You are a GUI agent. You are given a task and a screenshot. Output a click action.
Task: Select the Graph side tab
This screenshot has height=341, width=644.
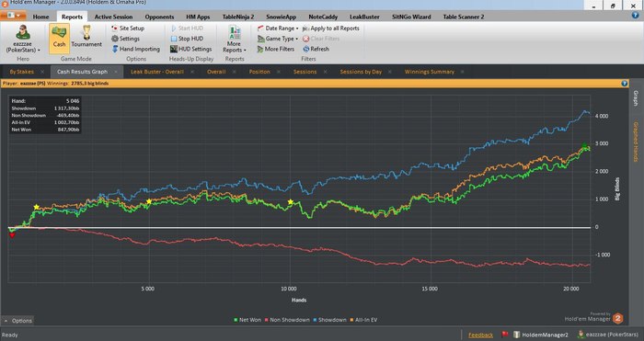point(636,98)
